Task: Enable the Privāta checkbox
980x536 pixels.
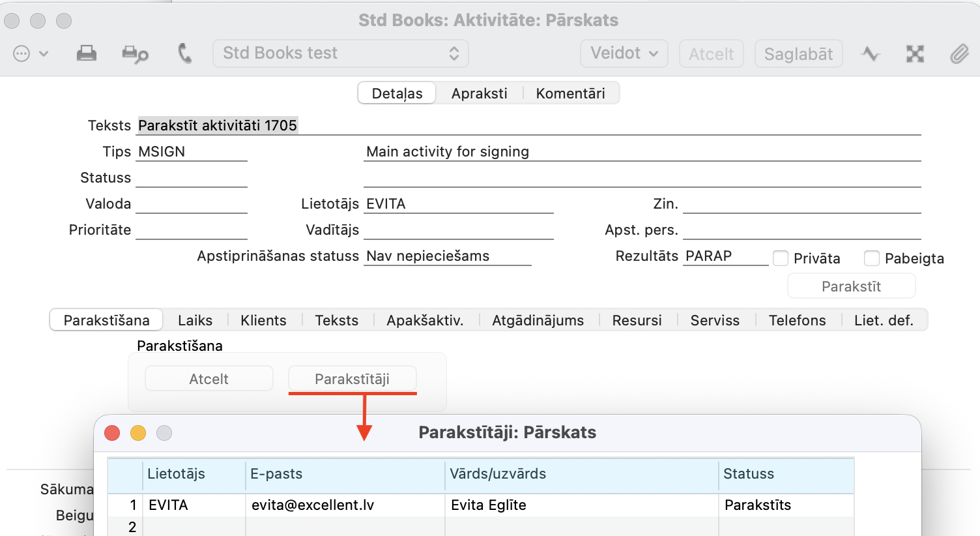Action: coord(781,258)
